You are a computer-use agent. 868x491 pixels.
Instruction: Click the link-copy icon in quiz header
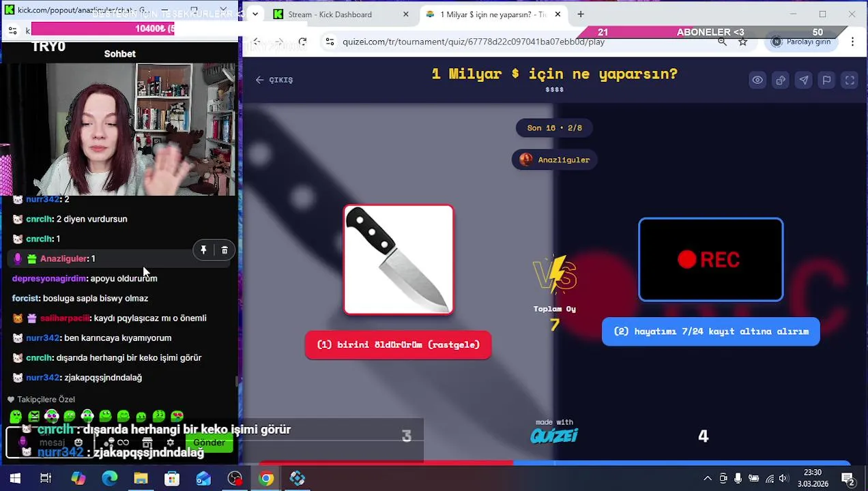[781, 80]
